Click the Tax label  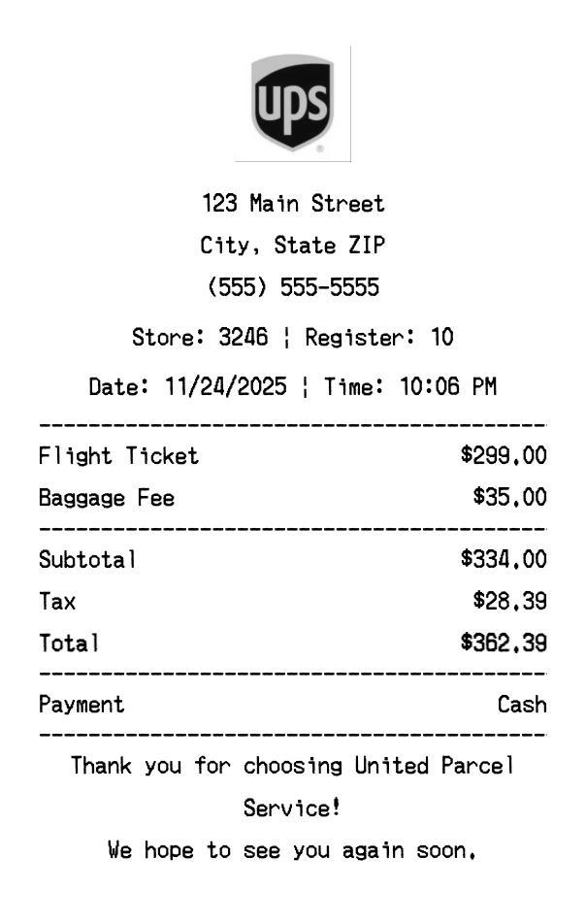point(57,602)
